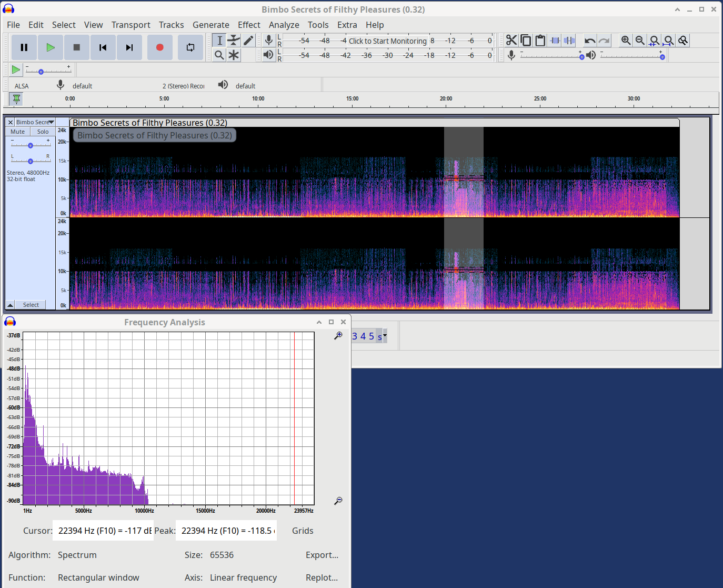Click the Record button

point(160,47)
